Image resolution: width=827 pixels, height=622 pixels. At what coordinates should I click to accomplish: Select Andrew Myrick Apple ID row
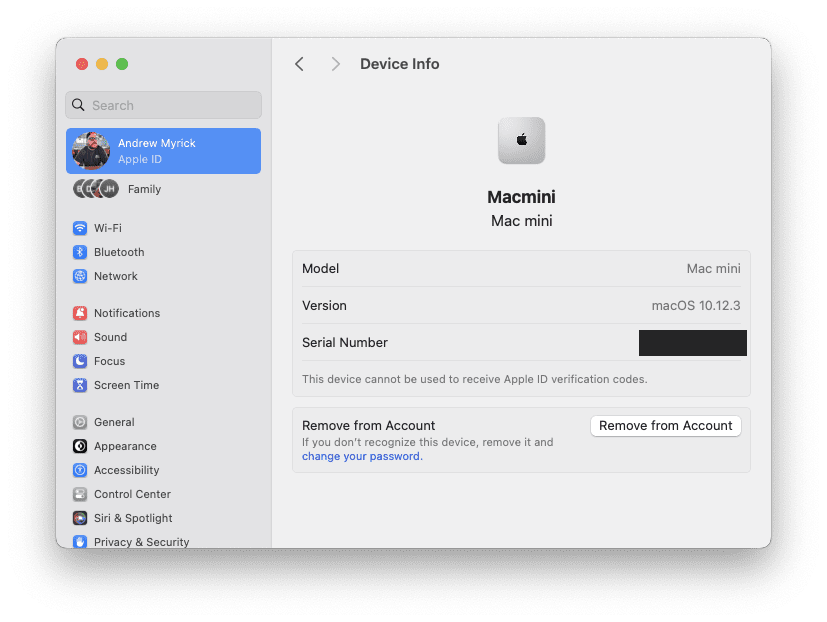pyautogui.click(x=164, y=151)
